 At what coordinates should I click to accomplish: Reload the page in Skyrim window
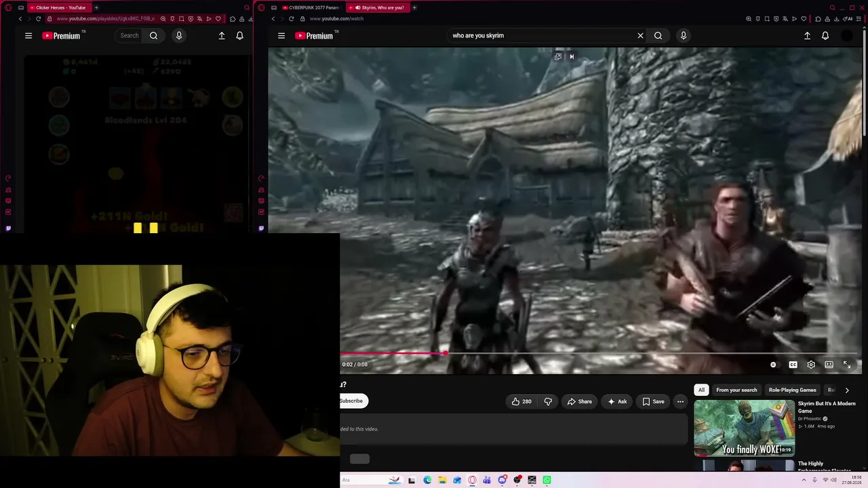292,19
